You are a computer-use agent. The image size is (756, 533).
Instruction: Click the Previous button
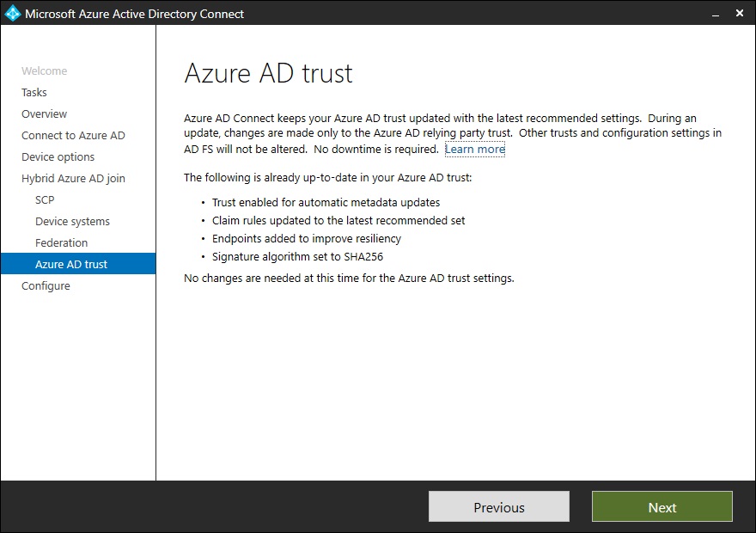pyautogui.click(x=499, y=506)
